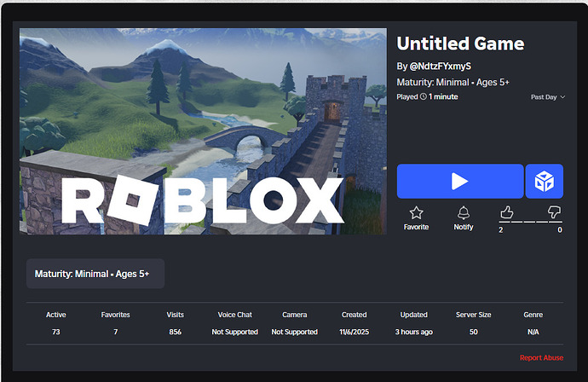Screen dimensions: 588x382
Task: Open the game thumbnail image
Action: click(203, 131)
